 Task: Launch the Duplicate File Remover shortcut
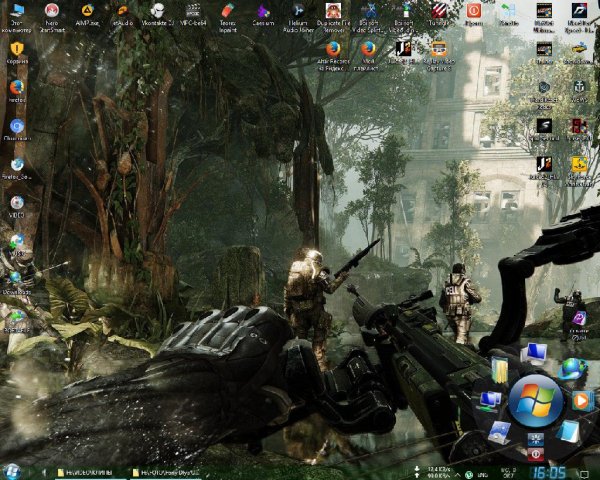click(333, 17)
